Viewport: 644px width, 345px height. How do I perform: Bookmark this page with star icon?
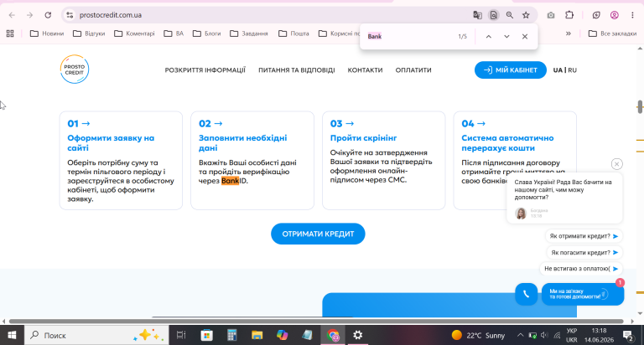point(526,15)
